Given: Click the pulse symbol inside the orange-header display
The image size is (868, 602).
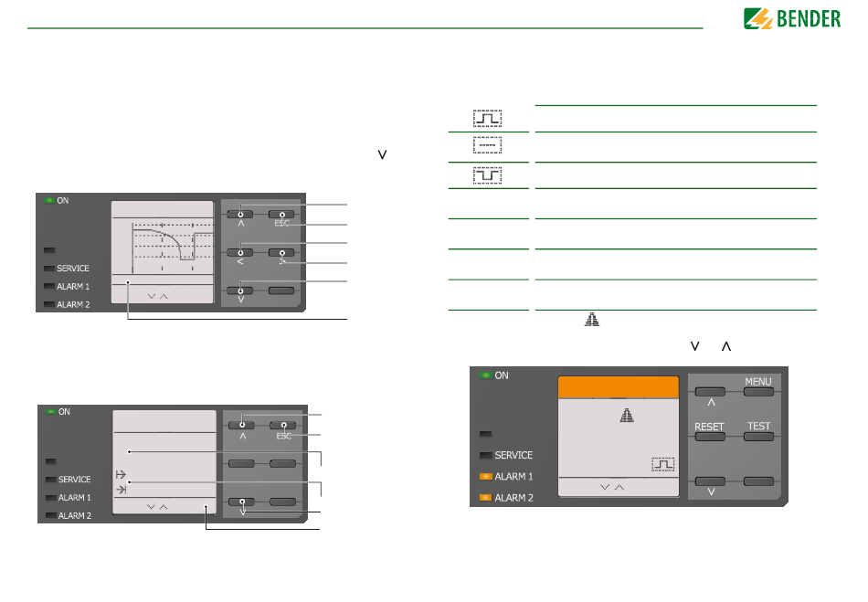Looking at the screenshot, I should [663, 464].
